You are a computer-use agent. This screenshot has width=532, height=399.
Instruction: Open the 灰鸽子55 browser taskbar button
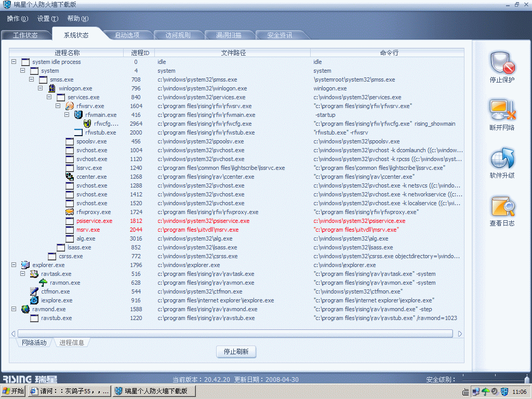(x=70, y=391)
